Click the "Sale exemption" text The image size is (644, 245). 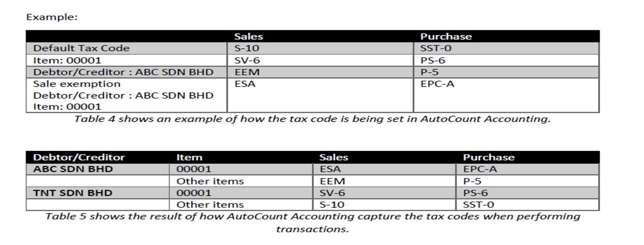(x=77, y=84)
